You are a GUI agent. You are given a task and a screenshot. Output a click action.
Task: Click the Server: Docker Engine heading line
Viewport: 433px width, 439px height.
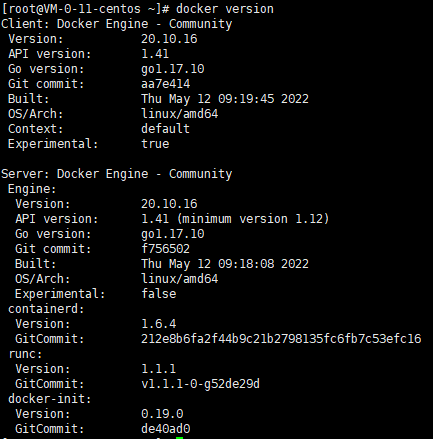tap(117, 174)
